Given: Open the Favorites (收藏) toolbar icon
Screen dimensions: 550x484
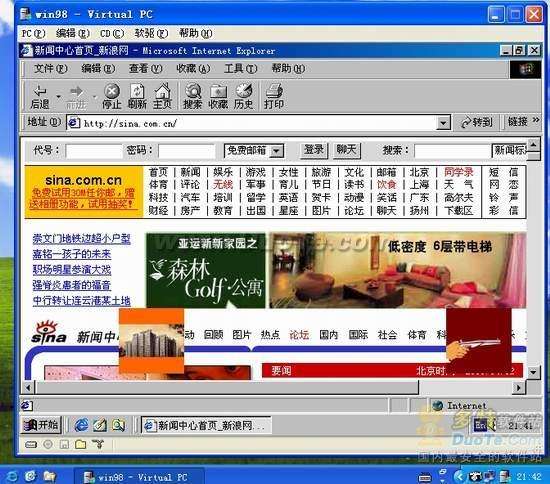Looking at the screenshot, I should pos(218,96).
